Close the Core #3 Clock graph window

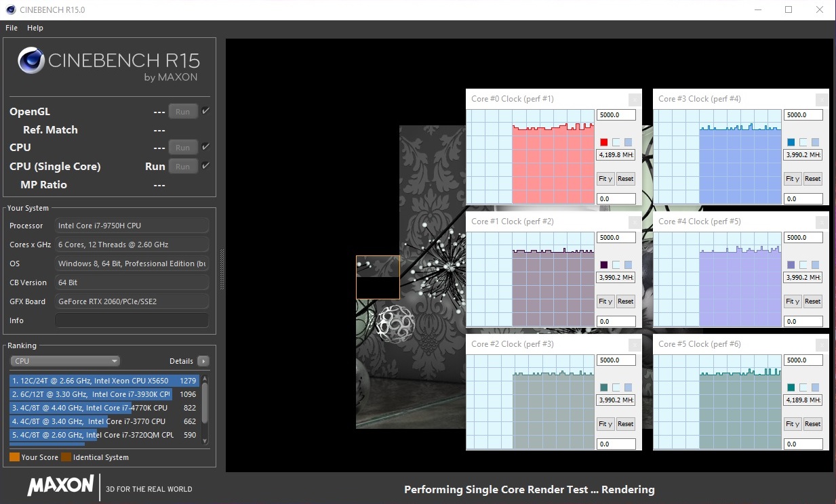[821, 99]
